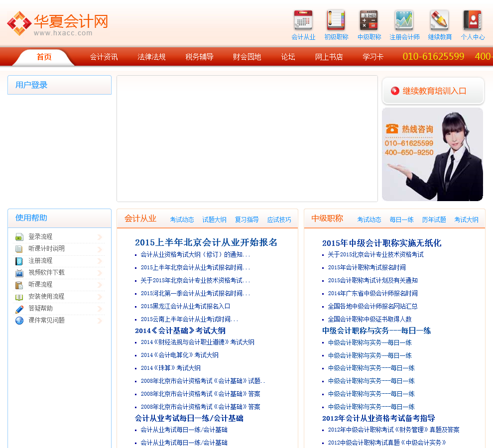The height and width of the screenshot is (448, 493).
Task: Click the 听课计时说明 document icon
Action: click(x=19, y=249)
